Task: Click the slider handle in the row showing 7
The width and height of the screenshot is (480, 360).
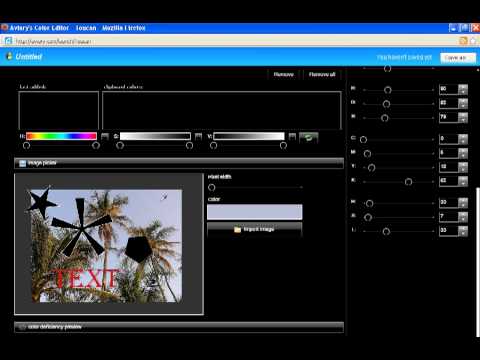Action: click(x=368, y=217)
